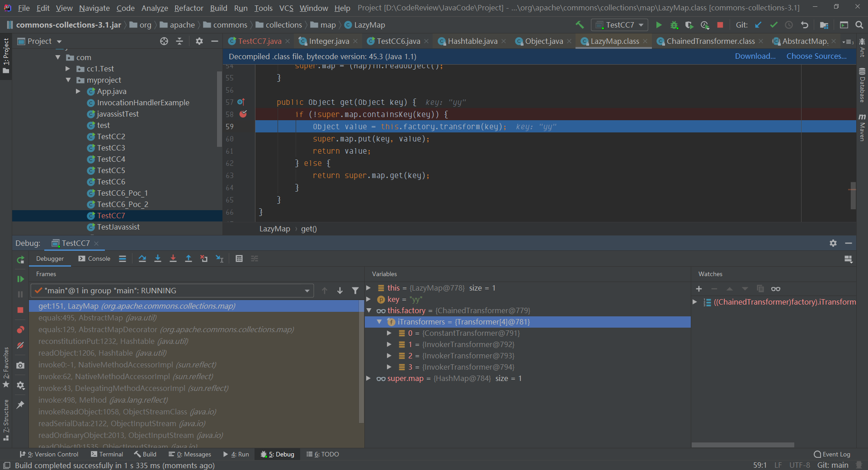Expand the cc1.Test package node
This screenshot has height=470, width=868.
68,69
